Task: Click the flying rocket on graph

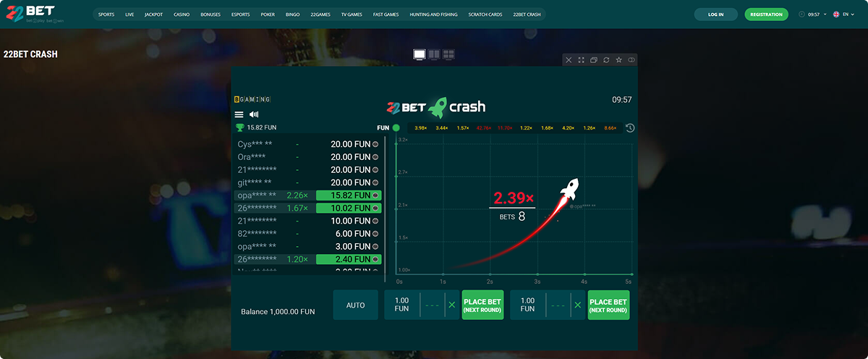Action: (x=570, y=188)
